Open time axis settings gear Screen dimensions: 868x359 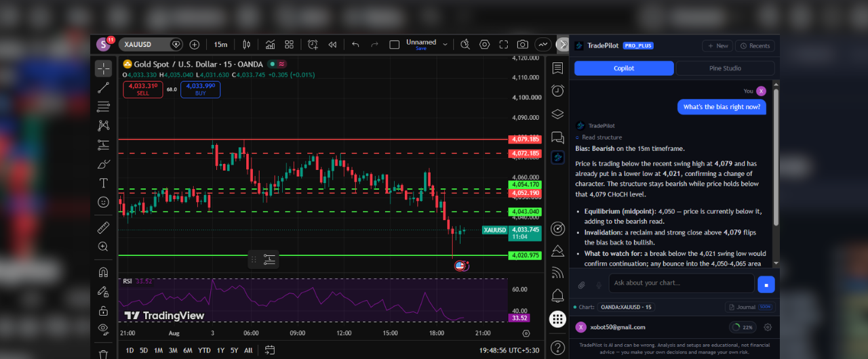coord(526,333)
